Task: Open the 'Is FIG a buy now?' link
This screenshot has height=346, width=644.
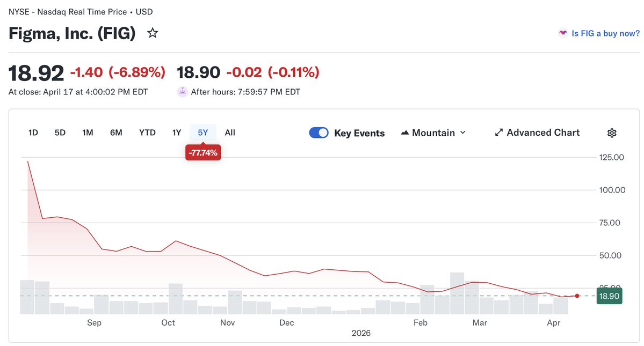Action: [x=605, y=33]
